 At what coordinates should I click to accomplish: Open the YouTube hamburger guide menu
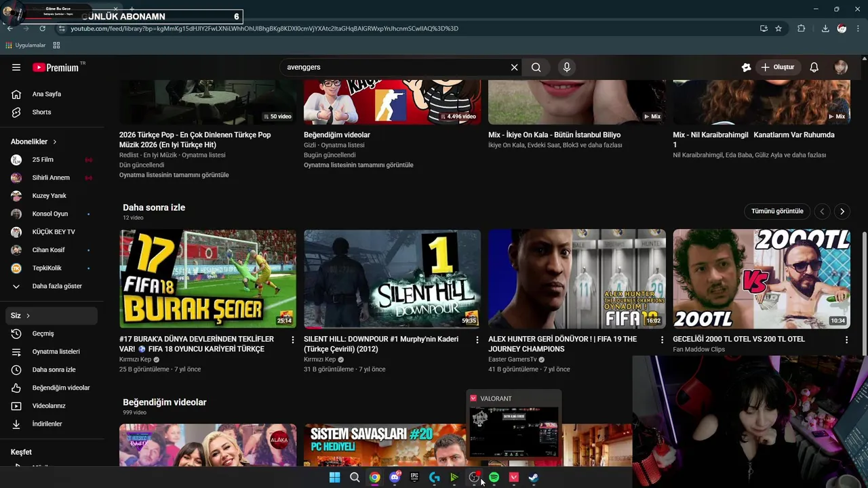[16, 67]
